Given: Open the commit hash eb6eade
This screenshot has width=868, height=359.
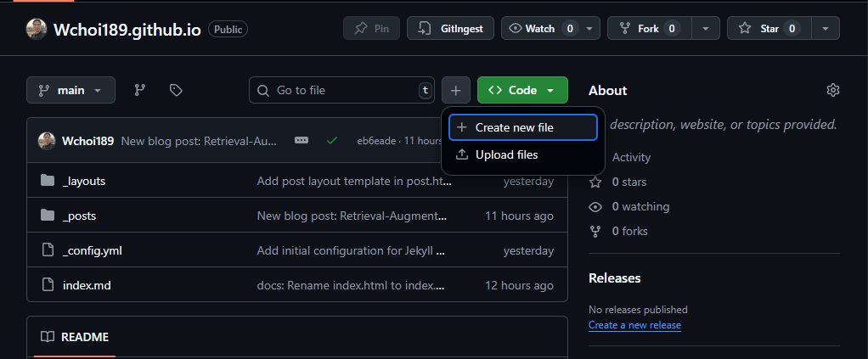Looking at the screenshot, I should (376, 141).
